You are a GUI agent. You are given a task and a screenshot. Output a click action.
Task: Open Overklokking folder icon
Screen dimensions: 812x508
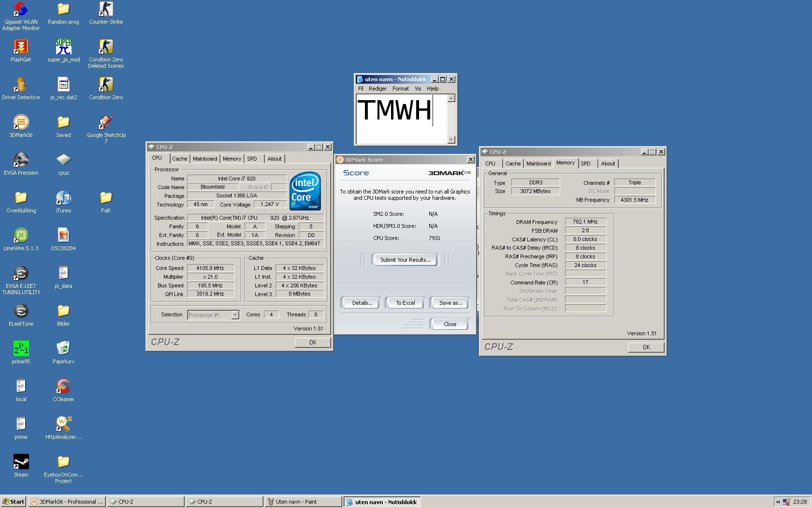coord(21,202)
